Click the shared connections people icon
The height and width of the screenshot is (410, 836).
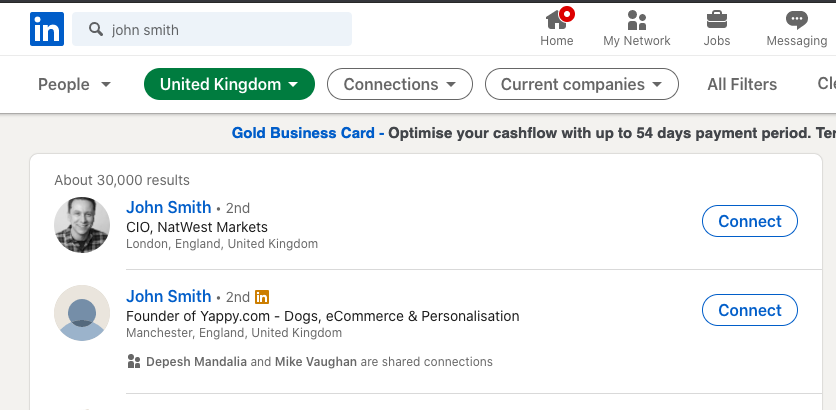coord(134,362)
